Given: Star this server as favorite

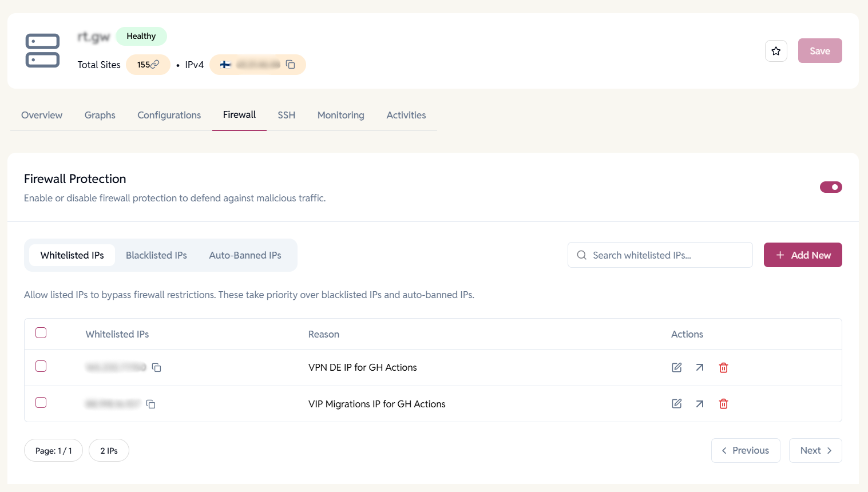Looking at the screenshot, I should pyautogui.click(x=776, y=51).
